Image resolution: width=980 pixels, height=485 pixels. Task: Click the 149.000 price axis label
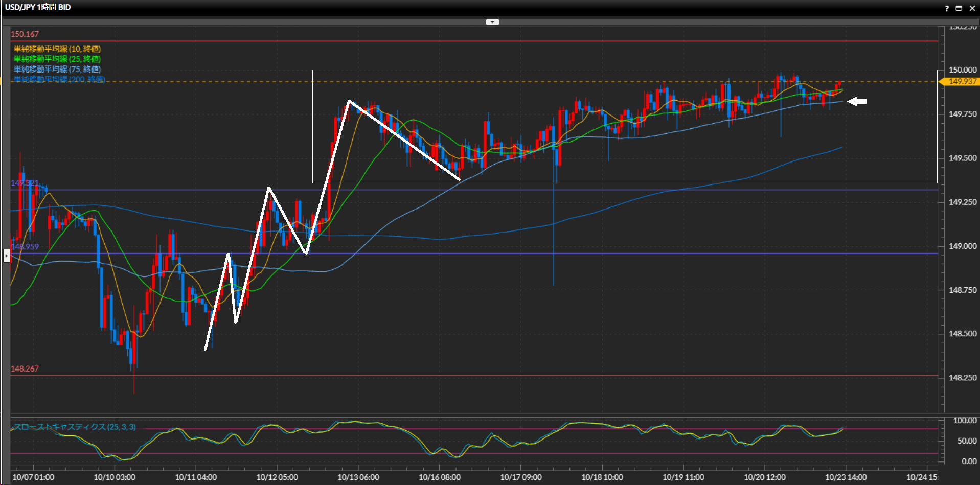tap(962, 246)
